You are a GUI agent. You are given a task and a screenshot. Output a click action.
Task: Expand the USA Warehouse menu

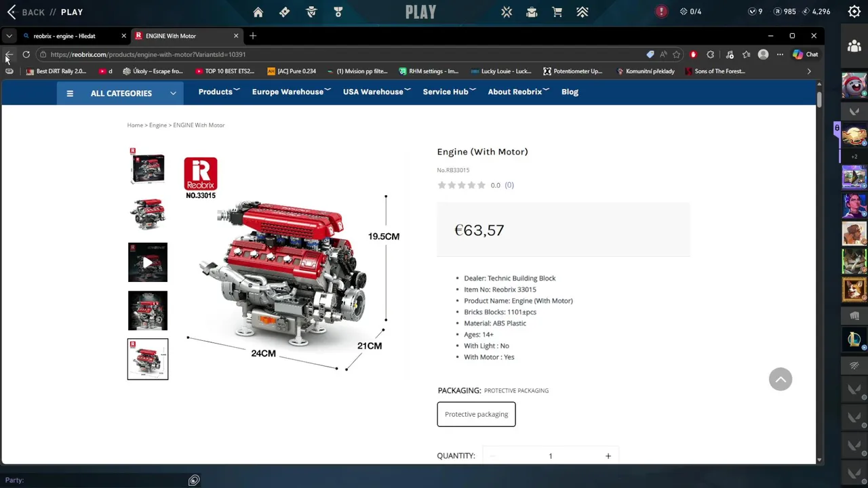[x=376, y=91]
